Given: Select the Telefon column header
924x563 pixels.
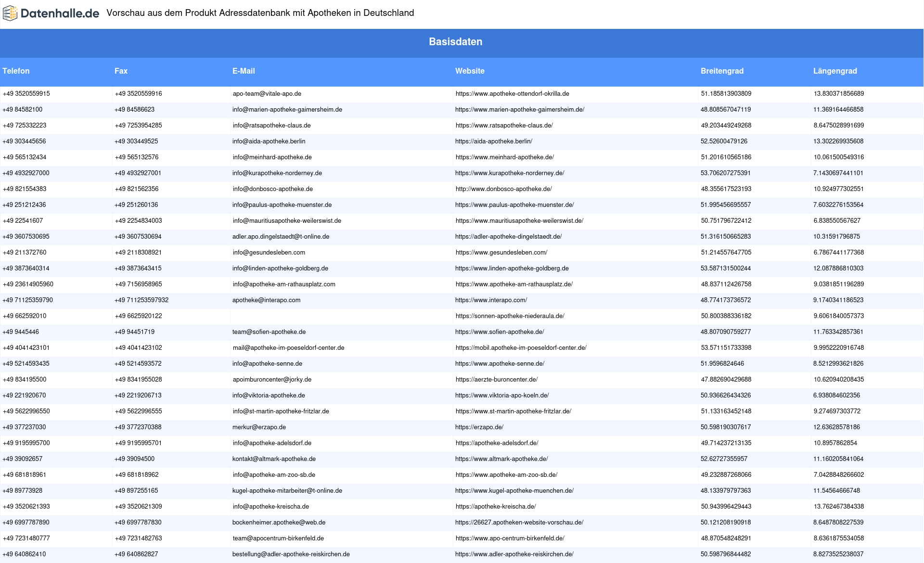Looking at the screenshot, I should [16, 71].
